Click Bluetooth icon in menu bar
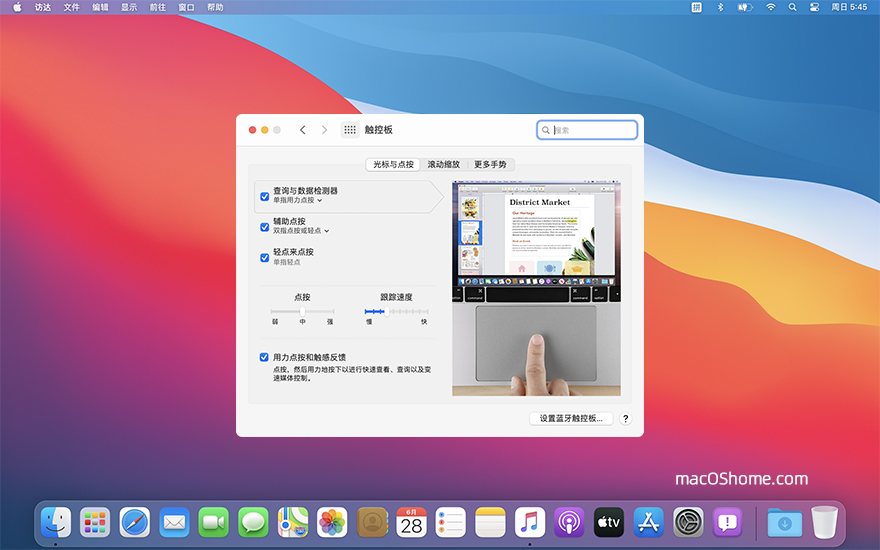The width and height of the screenshot is (880, 550). tap(721, 7)
